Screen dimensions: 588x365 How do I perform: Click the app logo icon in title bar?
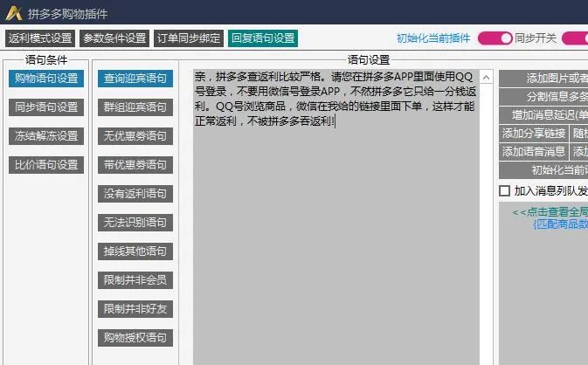pos(14,13)
